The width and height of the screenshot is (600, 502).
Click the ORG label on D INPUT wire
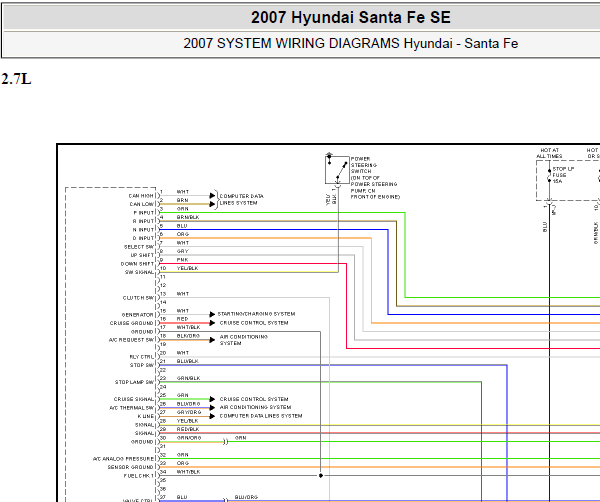pos(183,234)
